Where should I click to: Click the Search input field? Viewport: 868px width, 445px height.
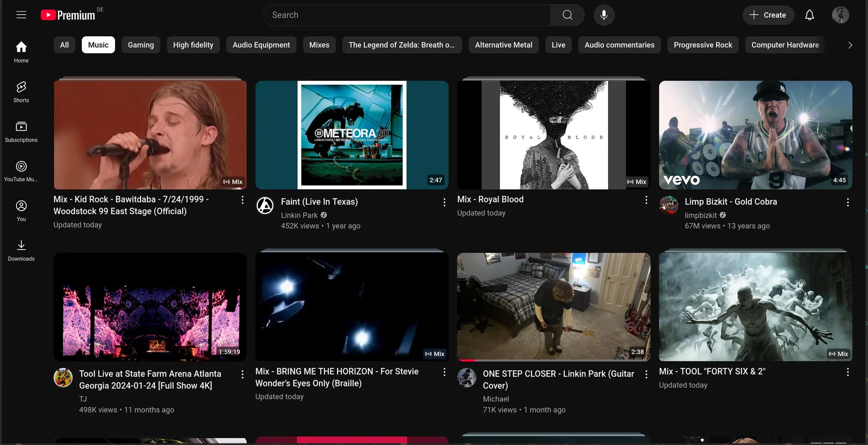coord(407,15)
